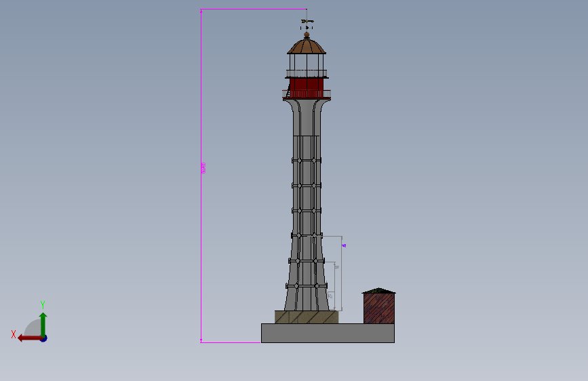This screenshot has height=381, width=588.
Task: Click the green Y axis arrow of the triad
Action: click(x=43, y=324)
